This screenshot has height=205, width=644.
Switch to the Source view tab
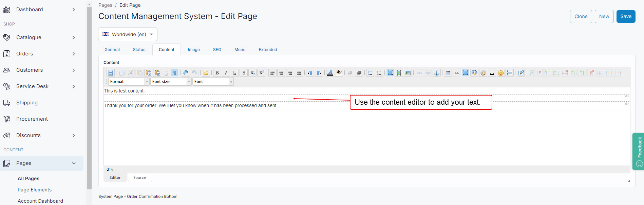(x=139, y=177)
